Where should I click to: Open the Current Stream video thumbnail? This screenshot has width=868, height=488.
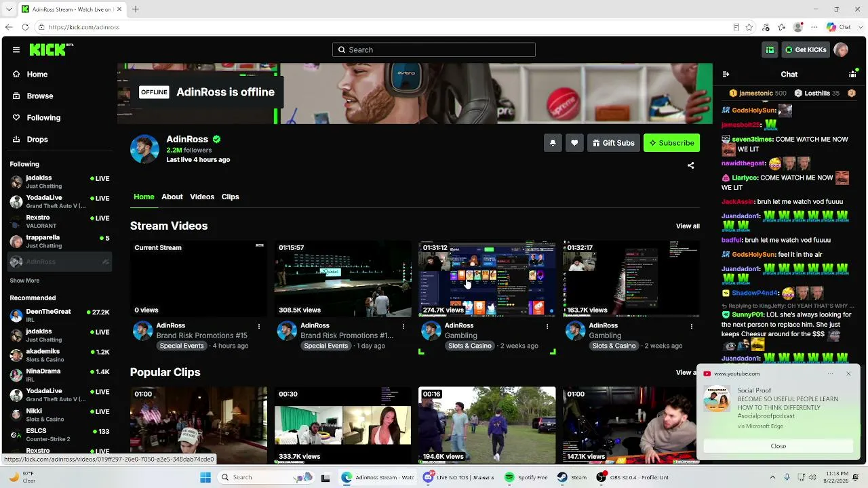coord(199,279)
